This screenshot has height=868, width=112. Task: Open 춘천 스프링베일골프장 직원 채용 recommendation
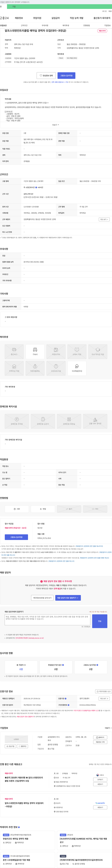16,860
